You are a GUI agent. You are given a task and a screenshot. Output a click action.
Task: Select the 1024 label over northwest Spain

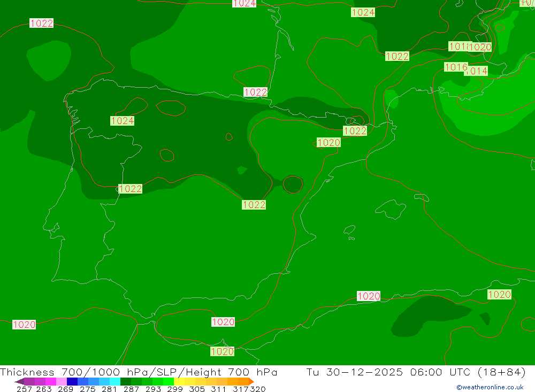(122, 121)
